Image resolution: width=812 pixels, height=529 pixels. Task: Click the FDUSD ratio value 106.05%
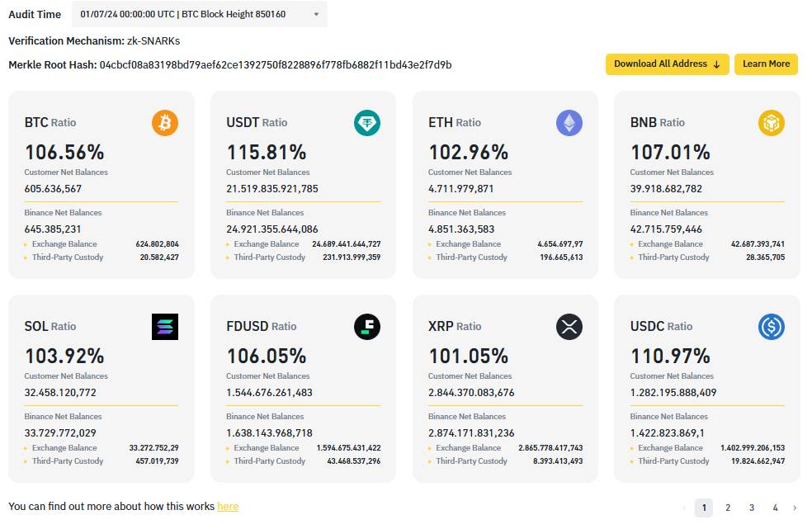267,356
